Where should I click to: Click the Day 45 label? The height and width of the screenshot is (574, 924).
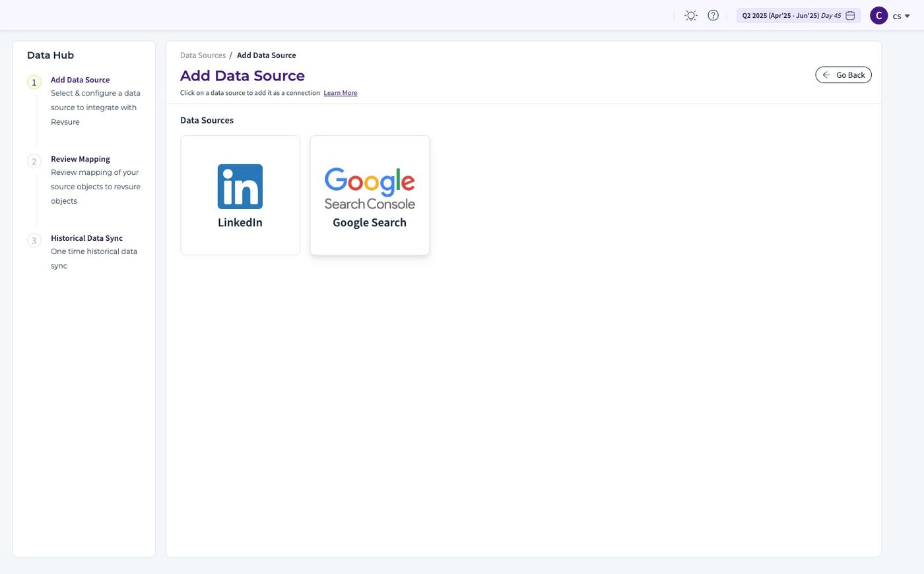point(831,16)
